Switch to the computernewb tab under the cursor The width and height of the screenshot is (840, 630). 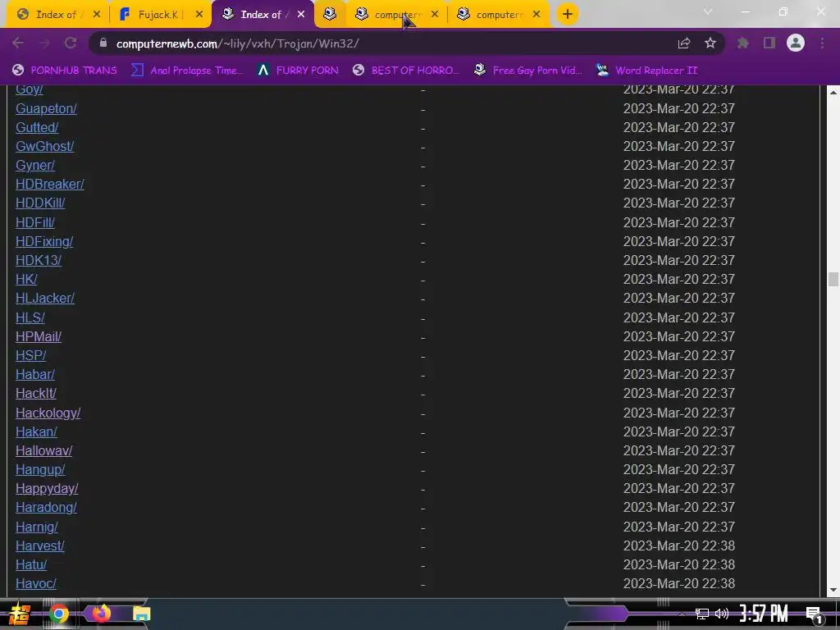(x=396, y=15)
